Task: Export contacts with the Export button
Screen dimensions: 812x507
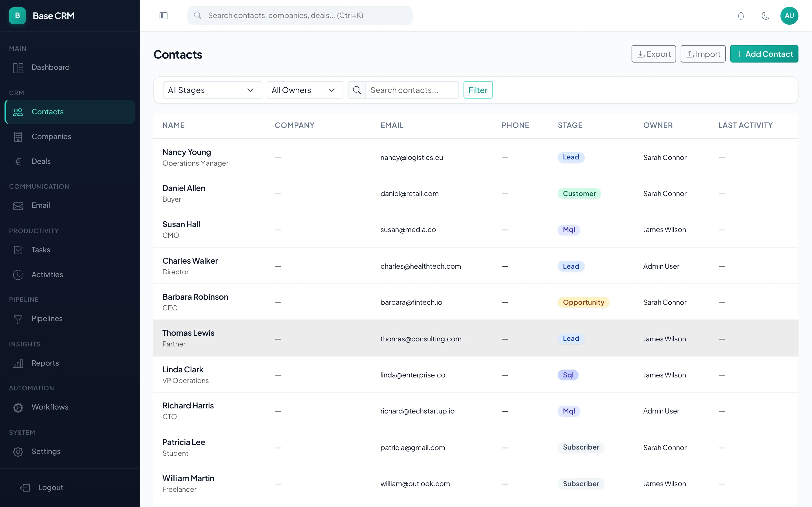Action: 653,54
